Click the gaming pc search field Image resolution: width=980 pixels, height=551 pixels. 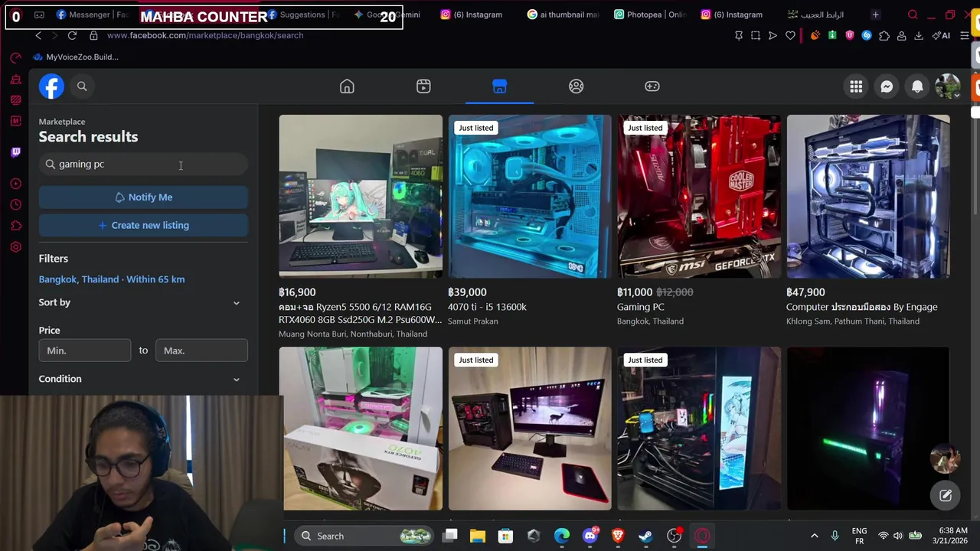(x=143, y=164)
